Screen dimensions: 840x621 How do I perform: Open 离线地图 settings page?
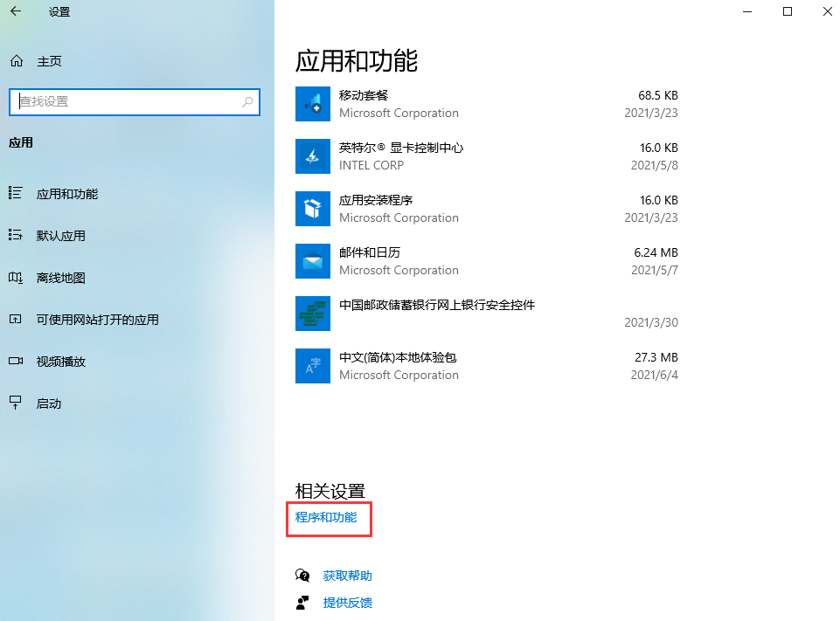click(x=60, y=278)
